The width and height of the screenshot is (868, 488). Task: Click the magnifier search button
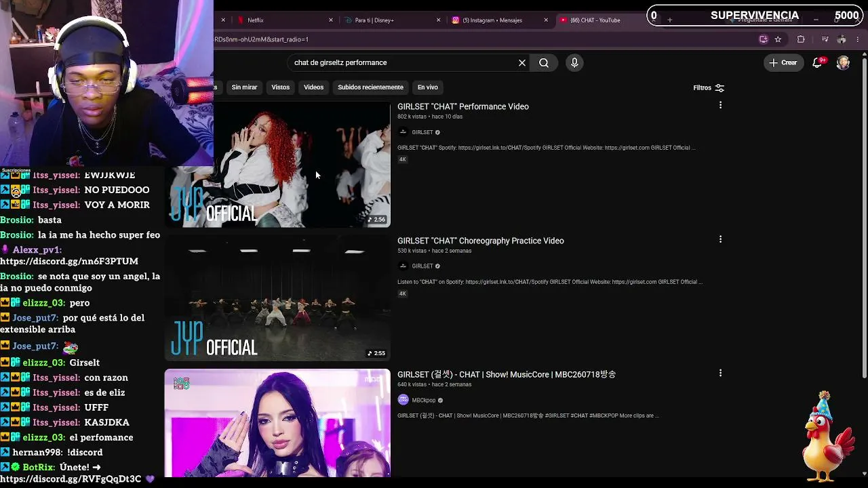tap(544, 62)
